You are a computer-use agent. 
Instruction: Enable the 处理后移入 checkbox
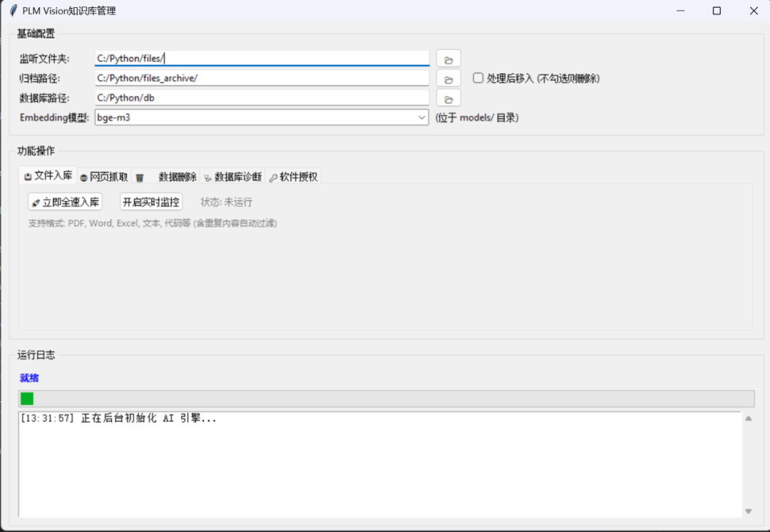click(478, 78)
